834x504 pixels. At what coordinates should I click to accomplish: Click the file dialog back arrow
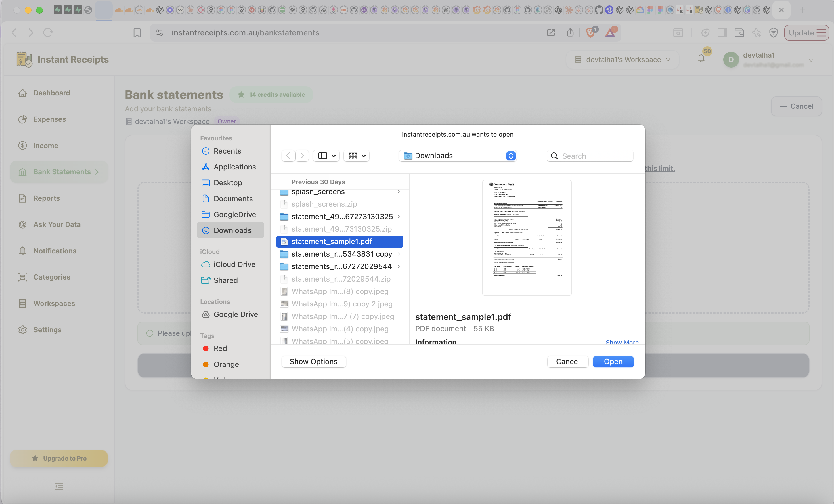pyautogui.click(x=288, y=156)
